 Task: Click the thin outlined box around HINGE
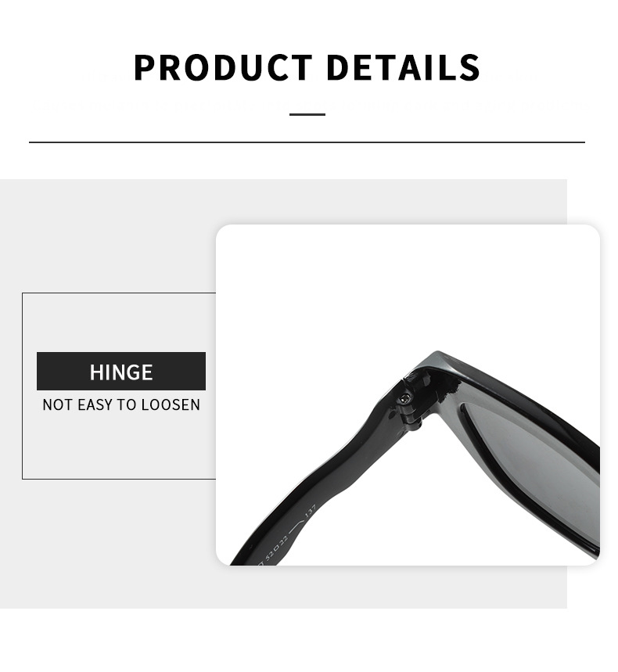119,386
